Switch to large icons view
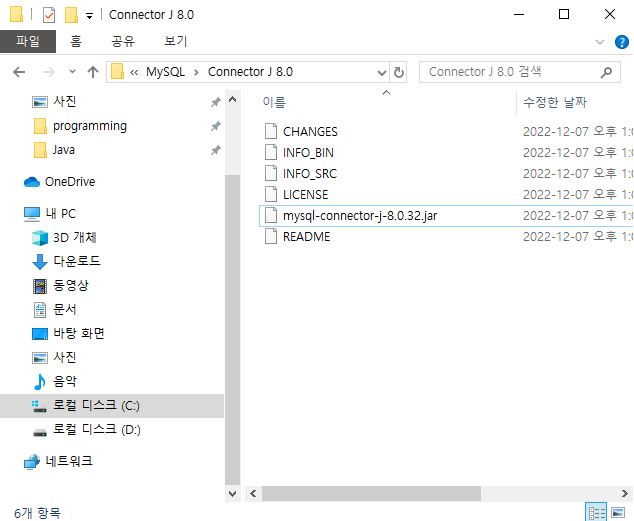 (618, 513)
